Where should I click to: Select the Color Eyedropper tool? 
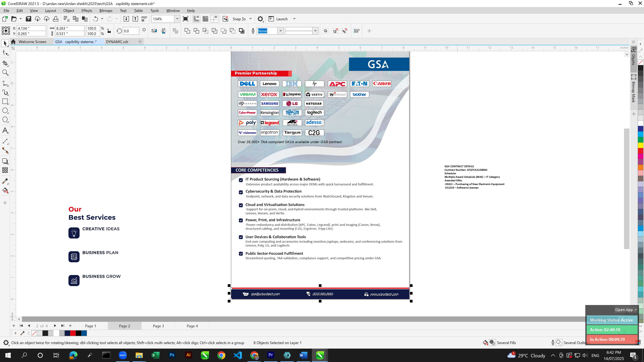pos(5,181)
